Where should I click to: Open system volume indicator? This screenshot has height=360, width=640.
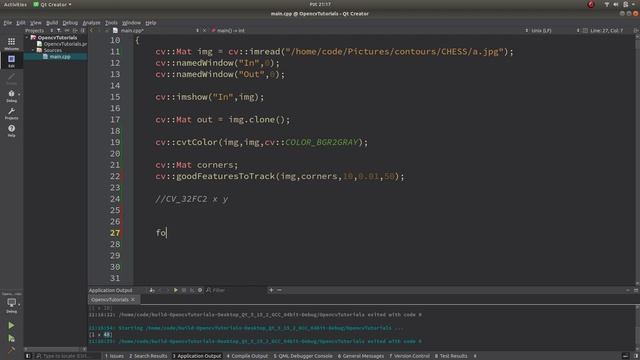click(x=616, y=4)
